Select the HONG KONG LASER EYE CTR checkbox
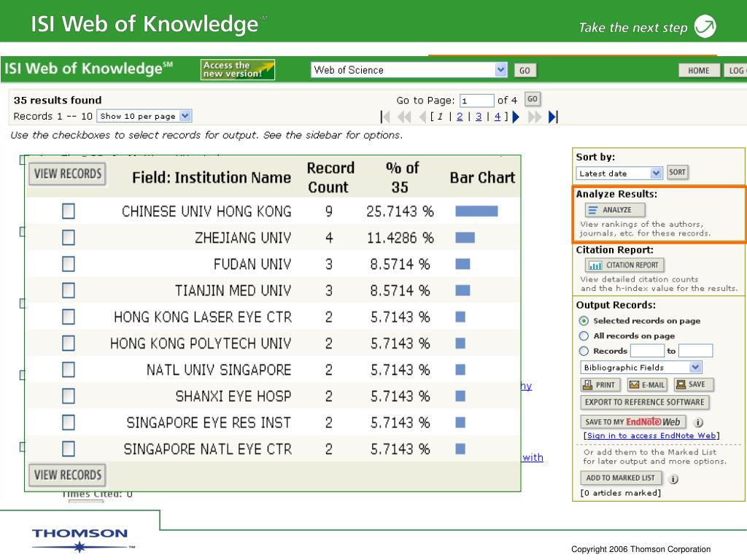Screen dimensions: 747x560 click(69, 316)
